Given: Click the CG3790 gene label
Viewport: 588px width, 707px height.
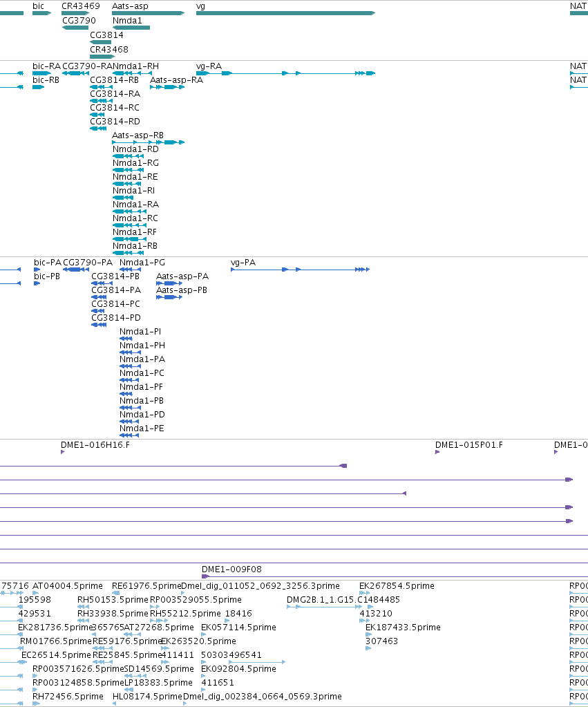Looking at the screenshot, I should point(79,20).
